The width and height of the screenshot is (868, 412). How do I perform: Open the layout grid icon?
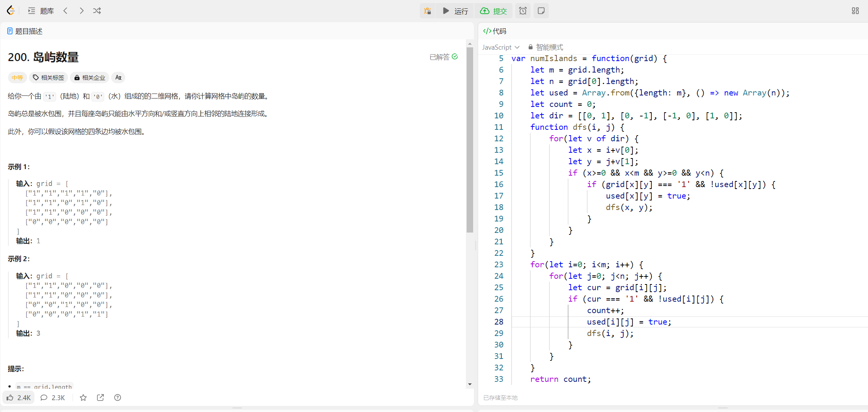[855, 11]
